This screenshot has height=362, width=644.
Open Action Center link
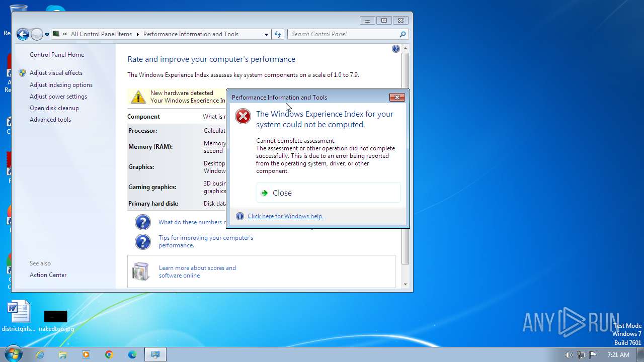tap(48, 275)
